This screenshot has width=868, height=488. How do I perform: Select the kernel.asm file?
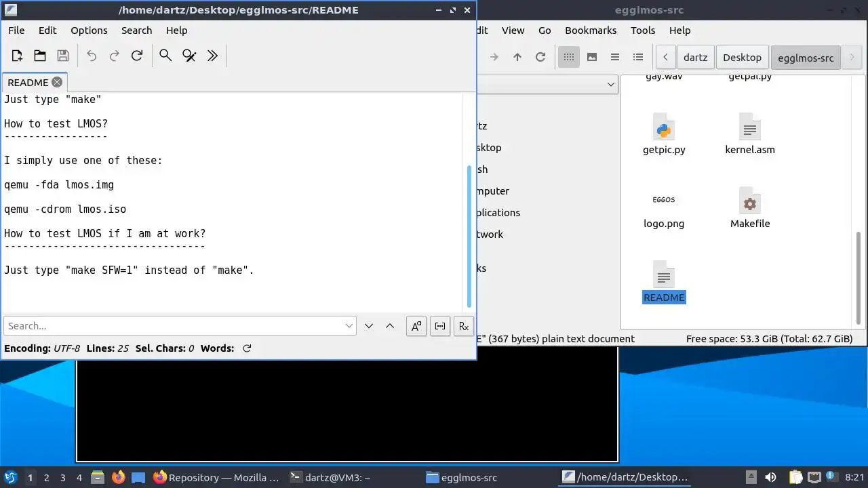tap(750, 134)
